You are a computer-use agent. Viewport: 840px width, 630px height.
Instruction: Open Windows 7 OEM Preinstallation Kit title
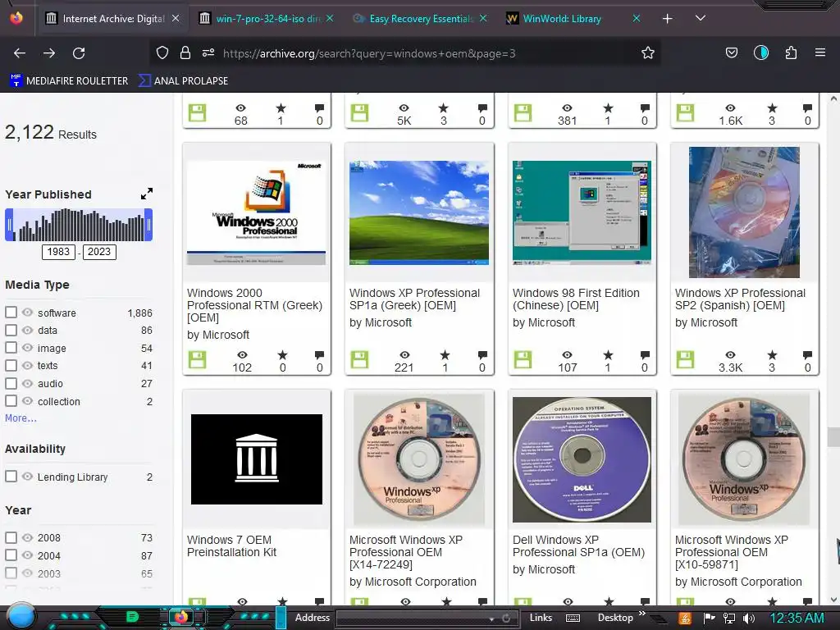[231, 546]
